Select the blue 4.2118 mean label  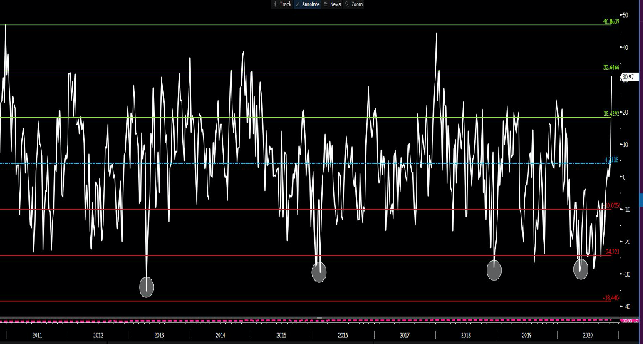(x=611, y=160)
